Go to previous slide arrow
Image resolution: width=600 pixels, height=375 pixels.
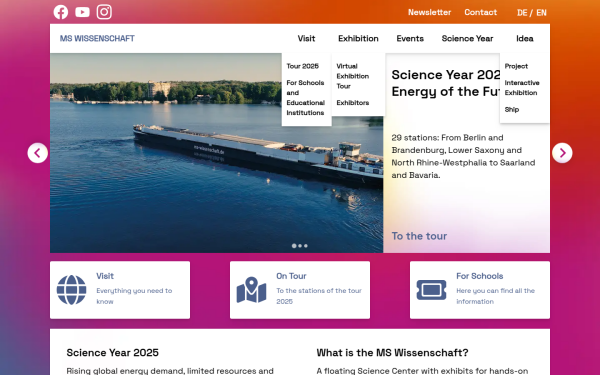pyautogui.click(x=38, y=153)
